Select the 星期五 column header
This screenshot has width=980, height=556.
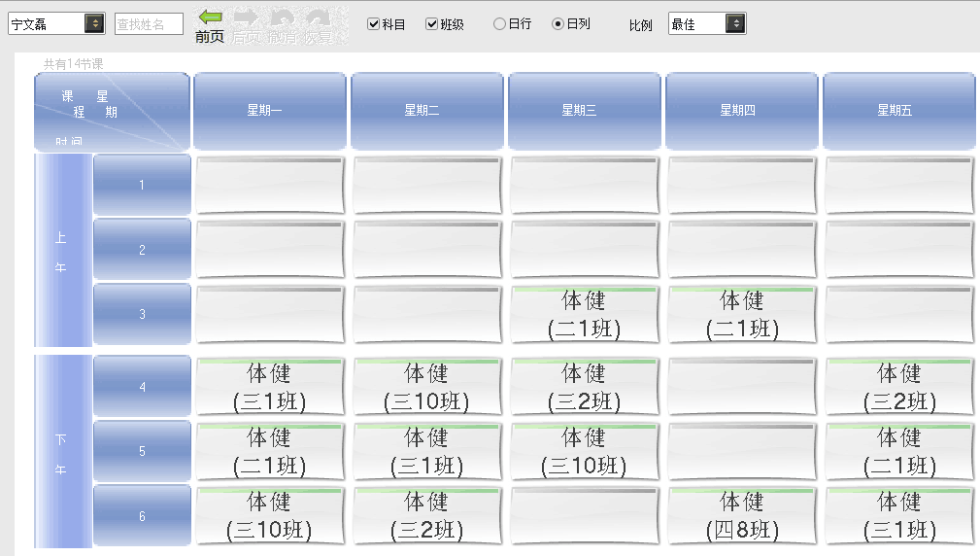tap(899, 112)
